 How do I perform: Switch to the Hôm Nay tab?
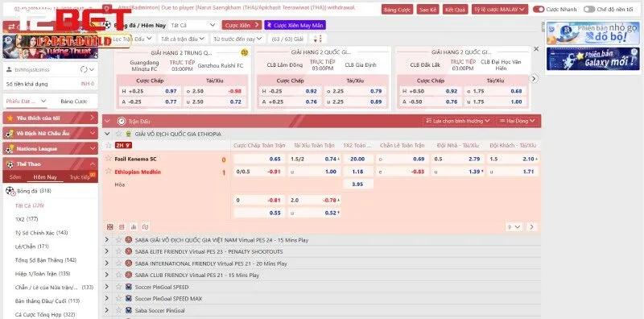pyautogui.click(x=45, y=176)
